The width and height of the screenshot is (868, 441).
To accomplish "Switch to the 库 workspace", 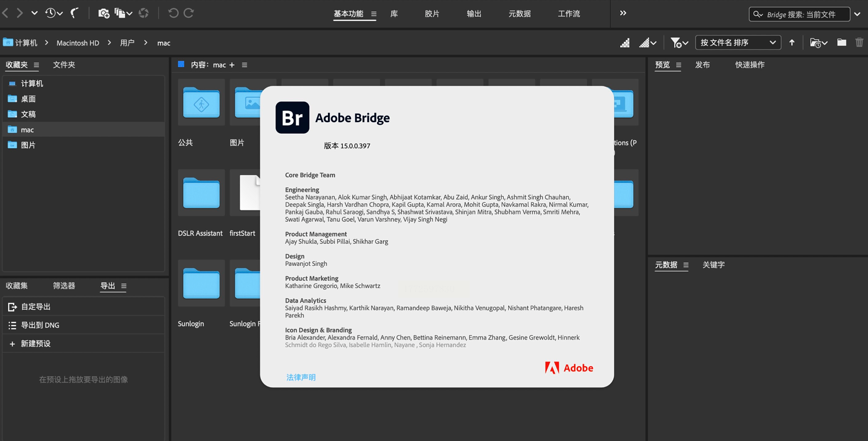I will pos(394,14).
